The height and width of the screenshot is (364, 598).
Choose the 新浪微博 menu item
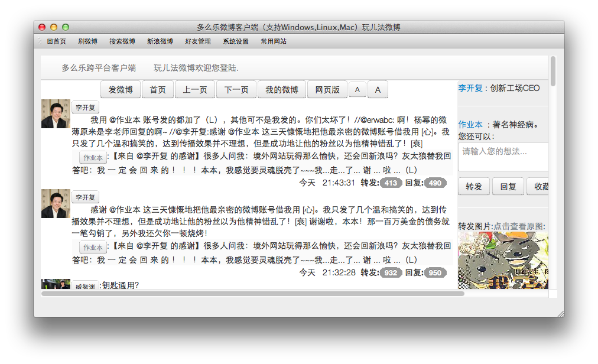point(160,41)
